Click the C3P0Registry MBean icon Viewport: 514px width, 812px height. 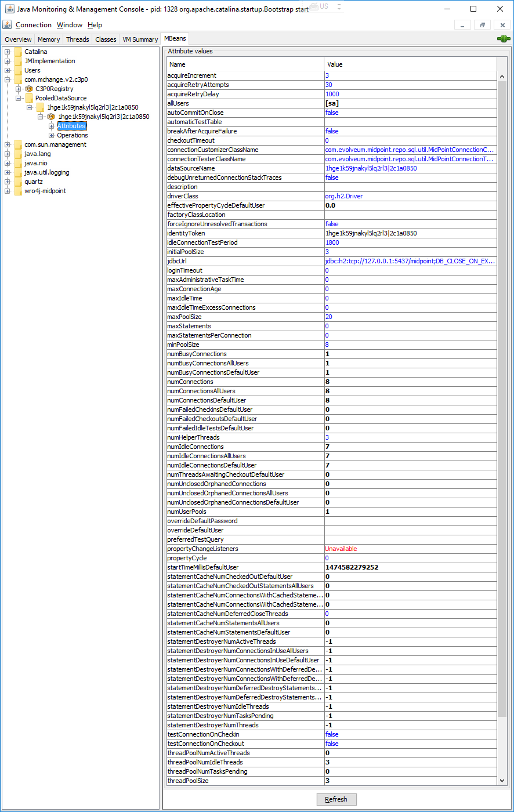29,89
